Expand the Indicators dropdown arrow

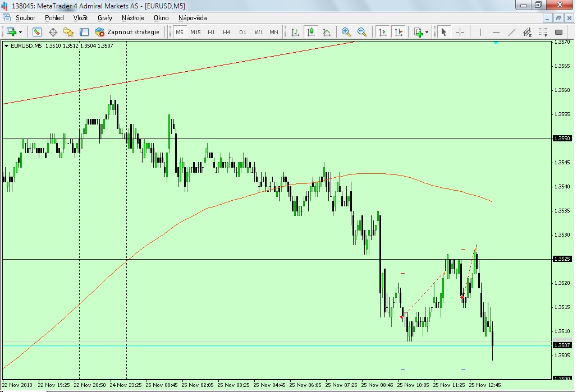(427, 33)
